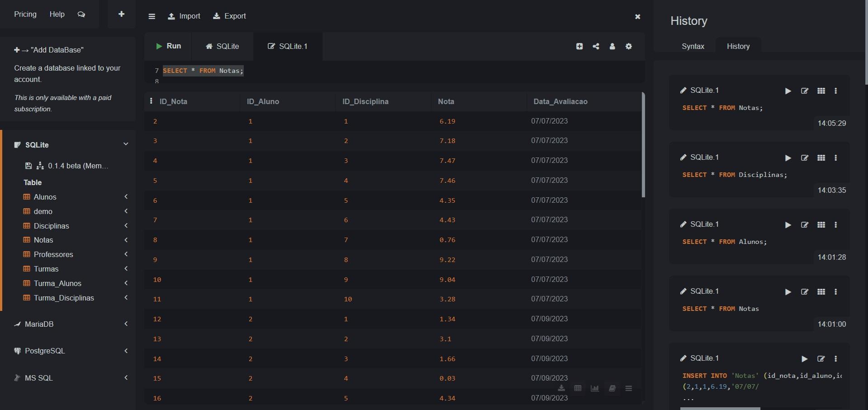Sort by the Nota column header

tap(446, 101)
